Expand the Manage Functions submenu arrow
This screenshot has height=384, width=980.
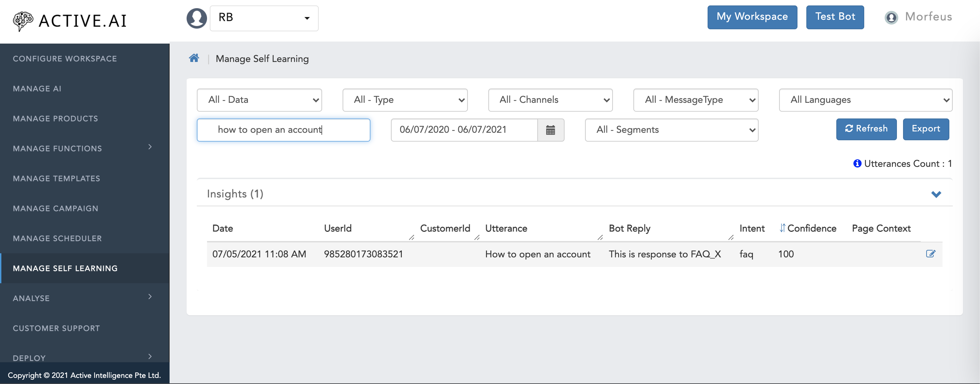(150, 147)
